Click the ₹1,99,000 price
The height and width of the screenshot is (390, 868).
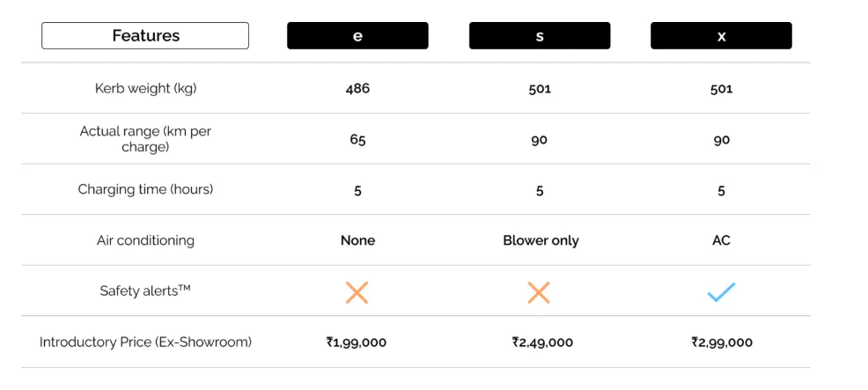(x=357, y=342)
